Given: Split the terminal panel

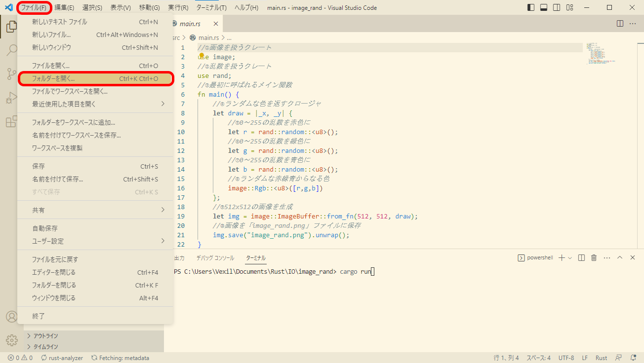Looking at the screenshot, I should [582, 258].
